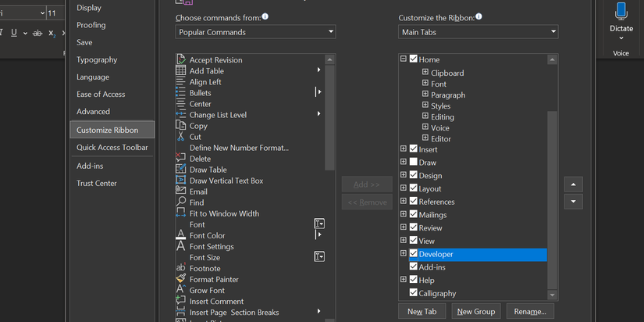Uncheck the Layout tab checkbox
Image resolution: width=644 pixels, height=322 pixels.
[414, 188]
